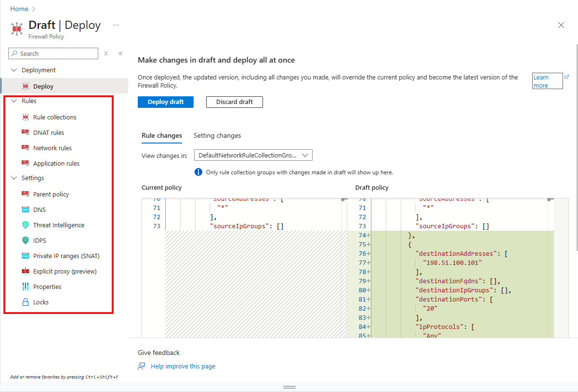
Task: Click the Threat Intelligence shield icon
Action: pyautogui.click(x=26, y=225)
